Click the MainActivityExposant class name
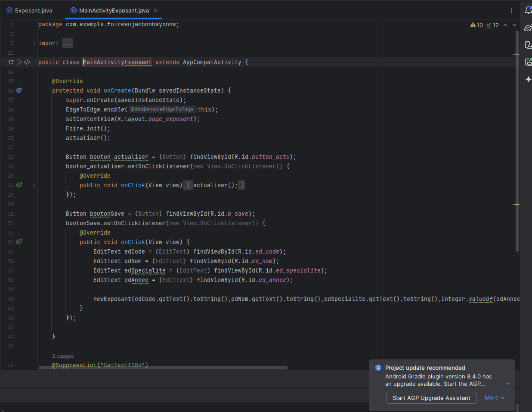This screenshot has height=412, width=532. pyautogui.click(x=118, y=62)
